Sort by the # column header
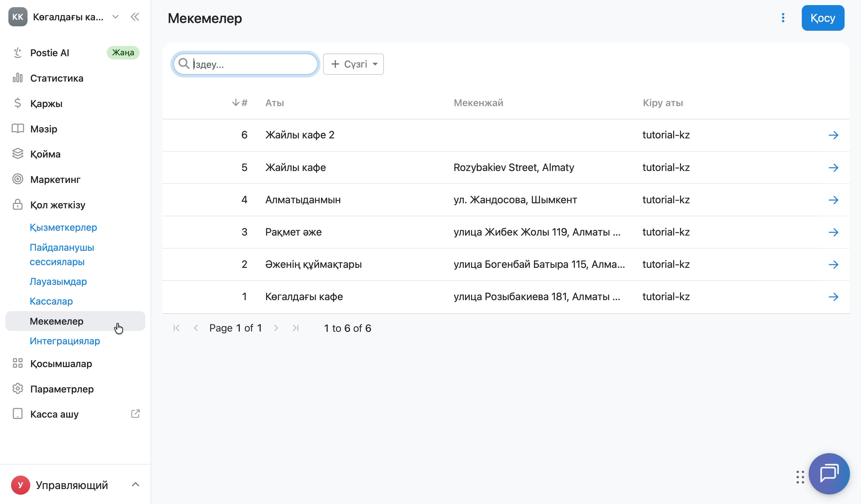861x504 pixels. [x=240, y=103]
